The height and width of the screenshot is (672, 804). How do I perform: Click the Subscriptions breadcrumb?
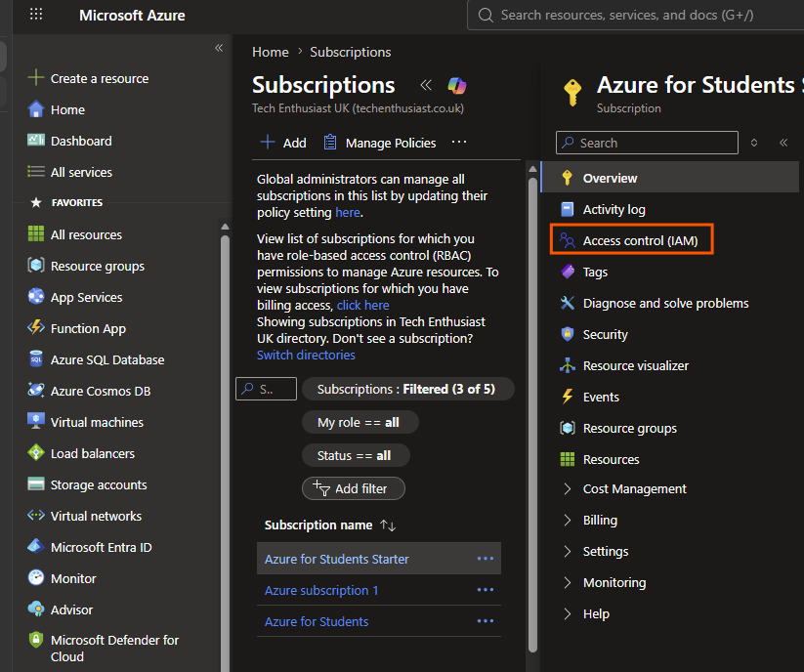pos(350,52)
